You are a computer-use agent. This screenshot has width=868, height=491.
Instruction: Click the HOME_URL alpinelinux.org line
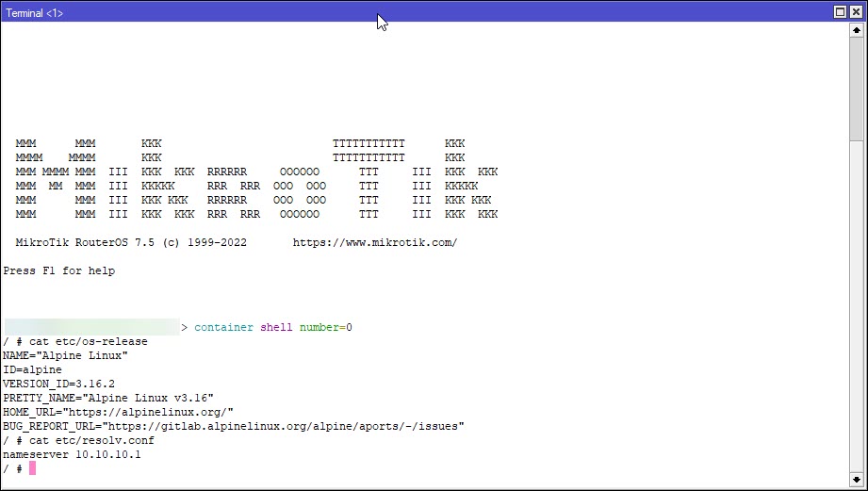click(118, 413)
